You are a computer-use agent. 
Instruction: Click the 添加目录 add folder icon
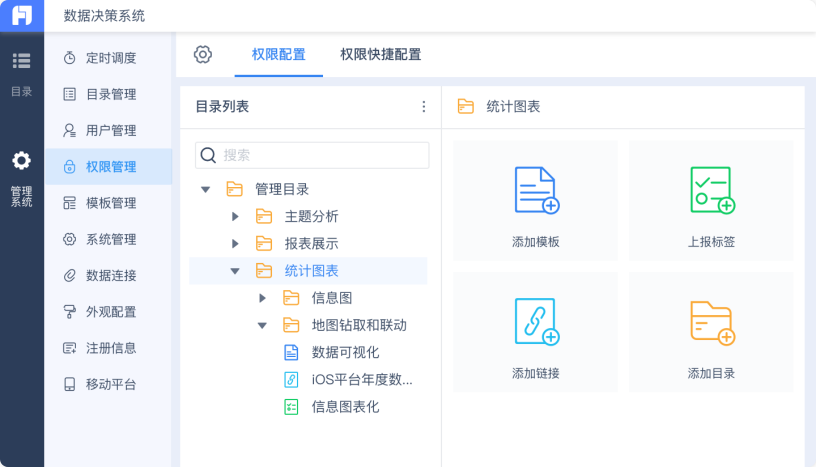tap(712, 322)
